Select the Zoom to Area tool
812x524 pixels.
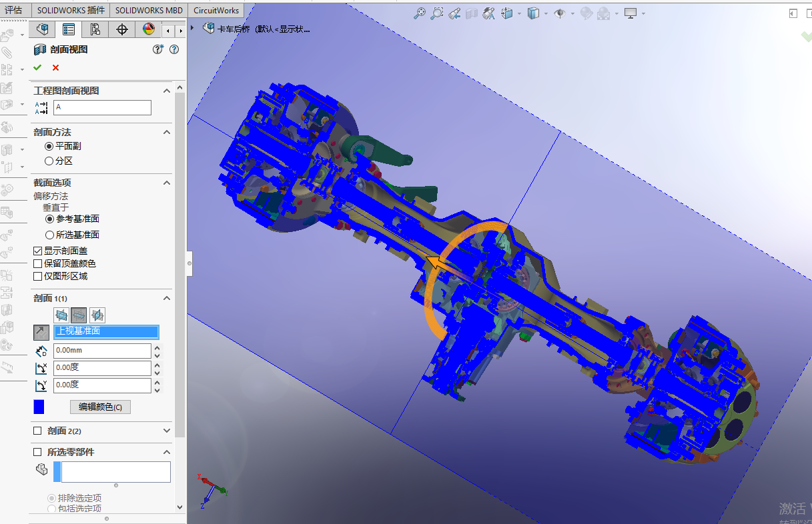pyautogui.click(x=437, y=13)
